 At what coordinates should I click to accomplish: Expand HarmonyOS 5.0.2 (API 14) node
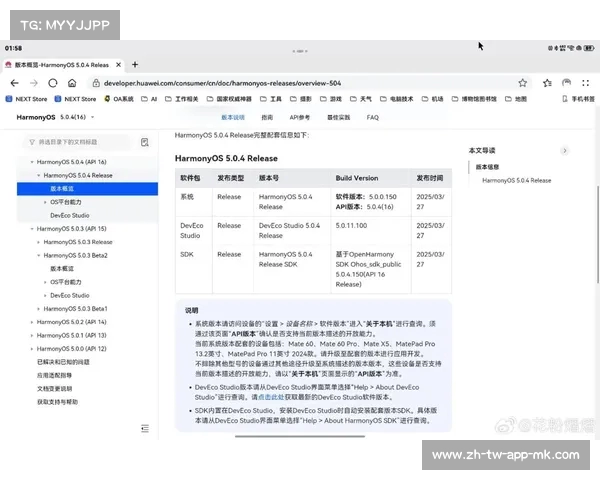(32, 322)
